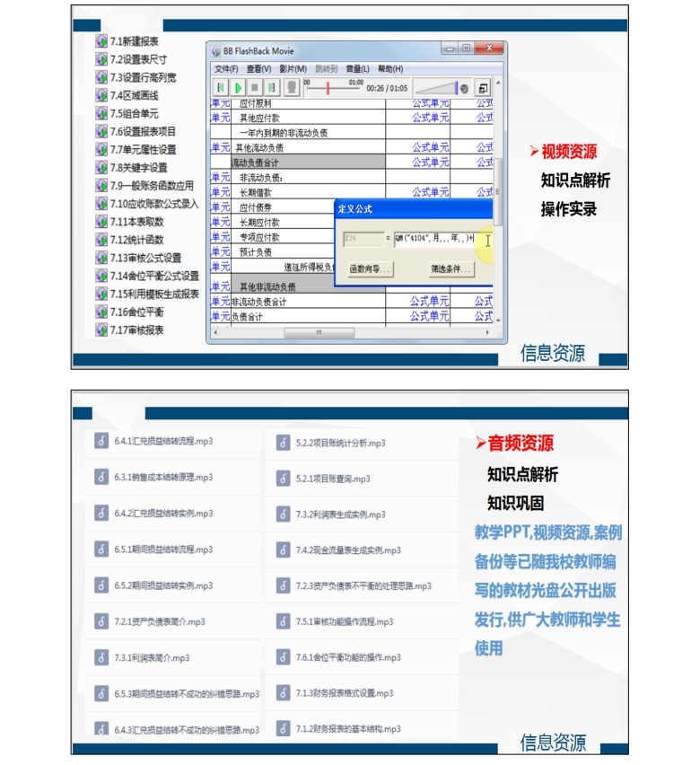
Task: Click the mute speaker icon beside volume
Action: [464, 88]
